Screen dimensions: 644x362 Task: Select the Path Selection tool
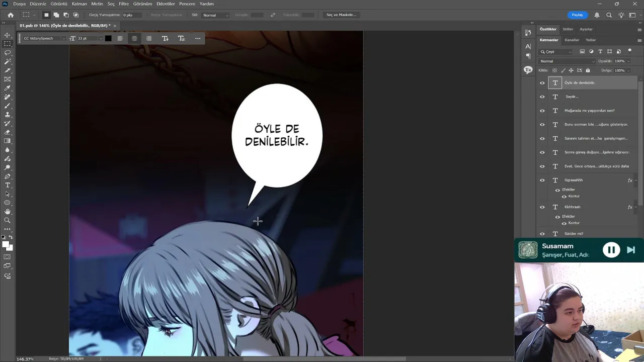coord(7,194)
